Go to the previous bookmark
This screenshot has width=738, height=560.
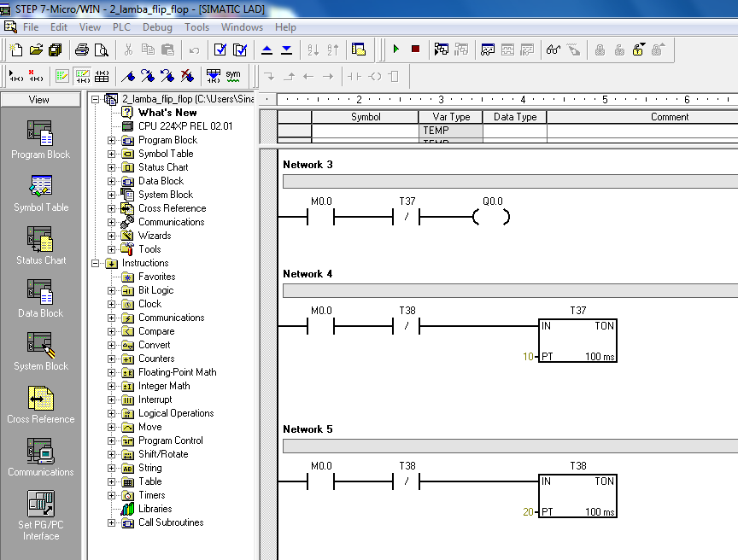(167, 76)
